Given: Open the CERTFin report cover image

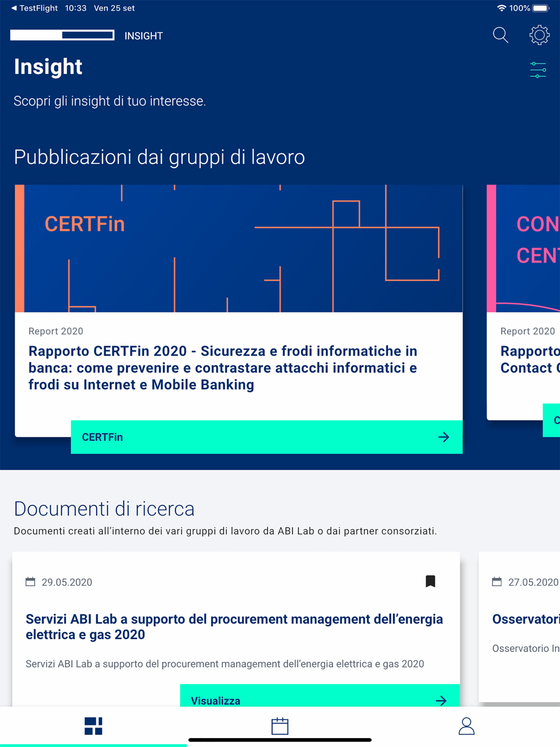Looking at the screenshot, I should (x=239, y=249).
